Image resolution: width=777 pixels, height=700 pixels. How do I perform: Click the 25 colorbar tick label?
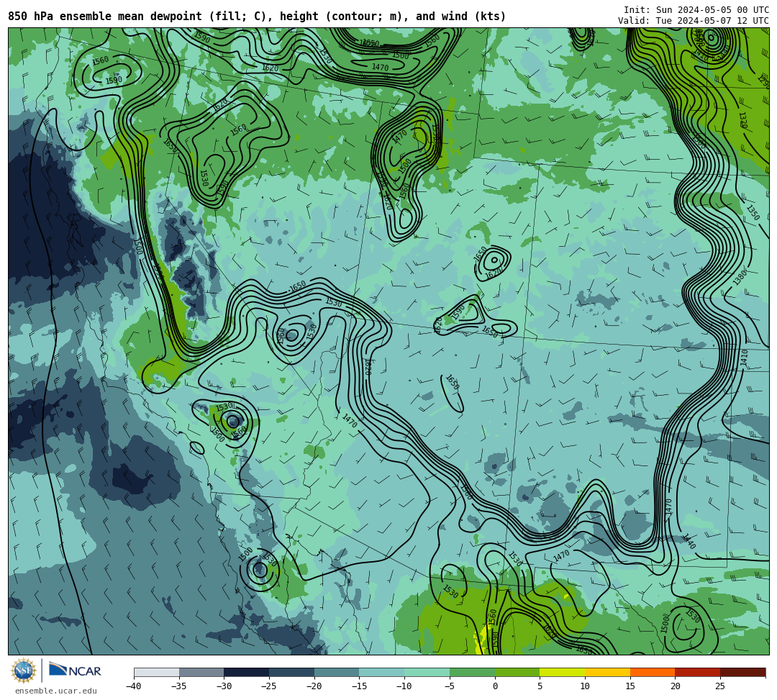tap(720, 686)
